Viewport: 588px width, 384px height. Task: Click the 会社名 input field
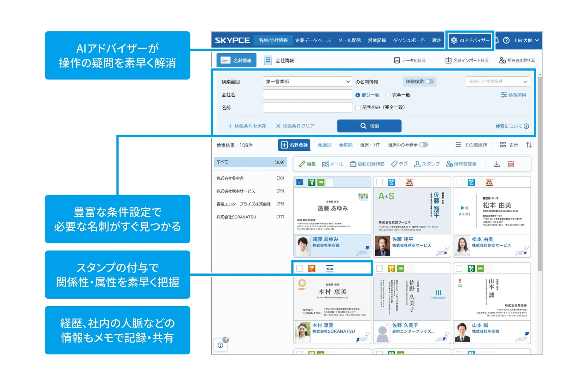pyautogui.click(x=307, y=95)
